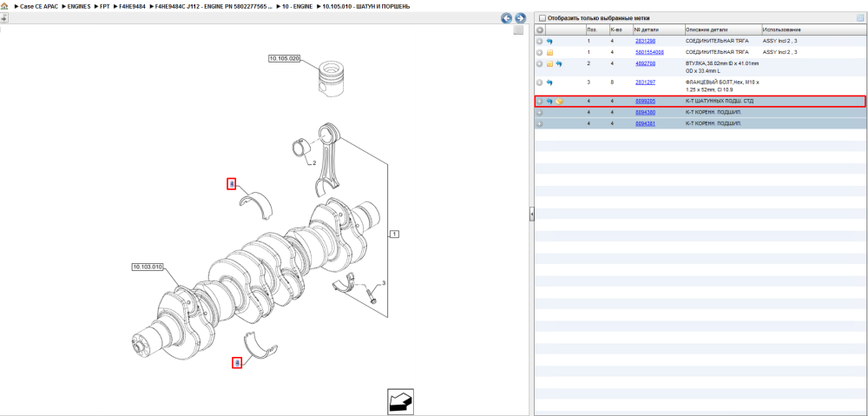Viewport: 868px width, 416px height.
Task: Click the 10.103.010 reference label on the diagram
Action: (x=148, y=267)
